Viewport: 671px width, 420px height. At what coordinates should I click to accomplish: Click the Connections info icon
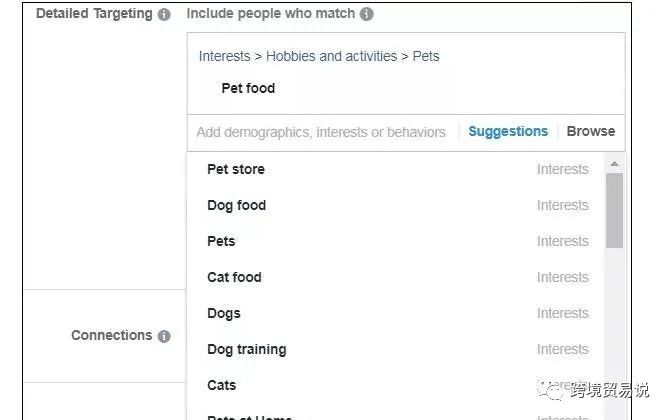point(164,336)
